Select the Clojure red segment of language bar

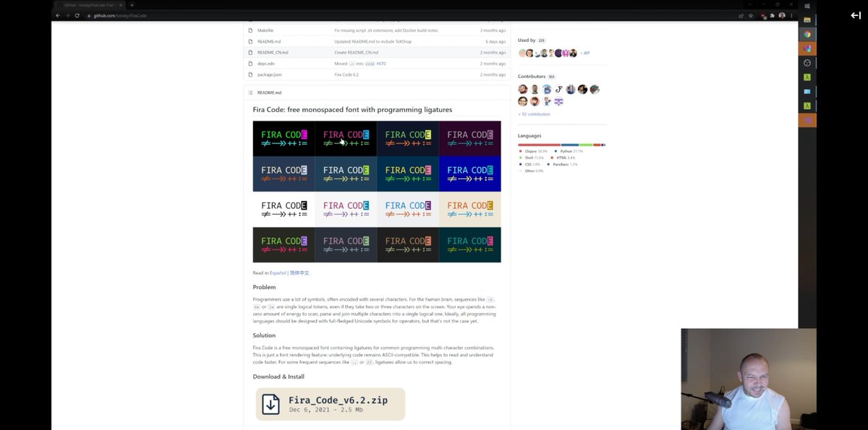coord(539,145)
